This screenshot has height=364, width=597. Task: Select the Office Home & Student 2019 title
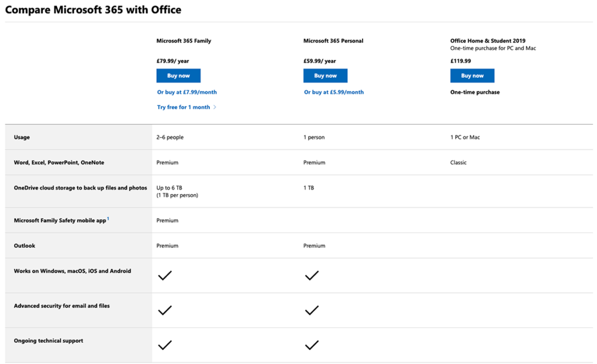(x=487, y=41)
